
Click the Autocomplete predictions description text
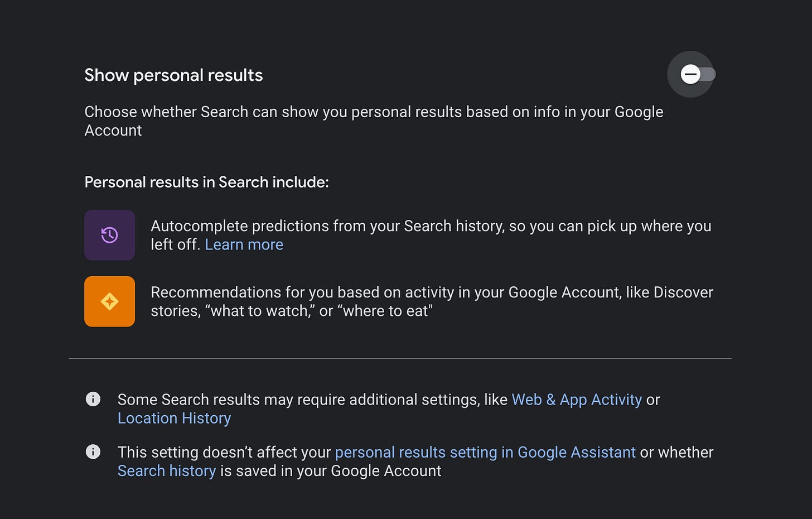click(x=431, y=235)
